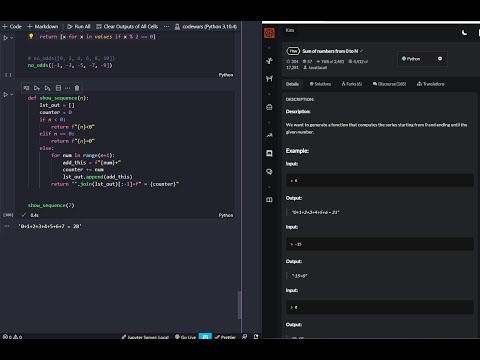The width and height of the screenshot is (480, 360).
Task: Toggle dark mode with the moon icon
Action: (x=464, y=33)
